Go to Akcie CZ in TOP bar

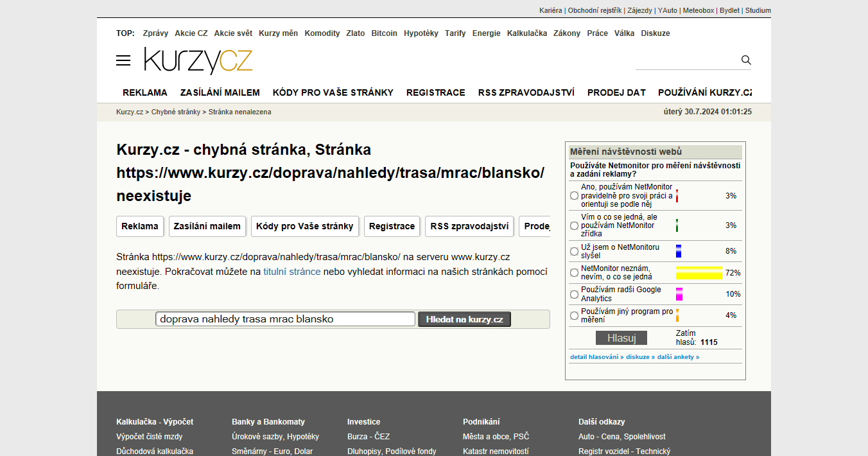[191, 33]
